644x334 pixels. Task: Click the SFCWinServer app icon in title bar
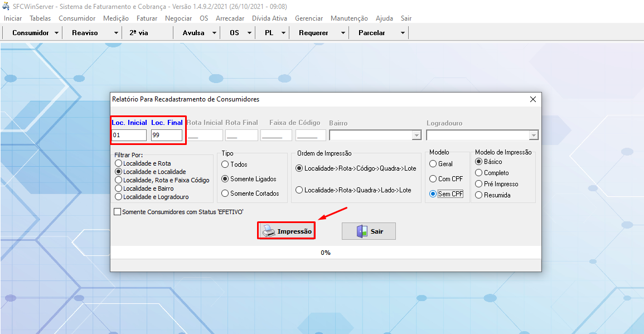(6, 7)
